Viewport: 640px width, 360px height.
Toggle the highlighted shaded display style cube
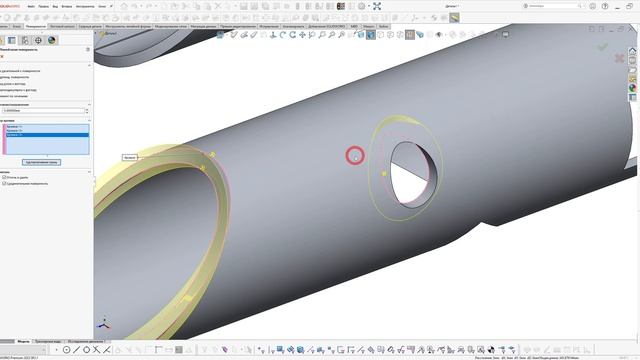pyautogui.click(x=371, y=35)
